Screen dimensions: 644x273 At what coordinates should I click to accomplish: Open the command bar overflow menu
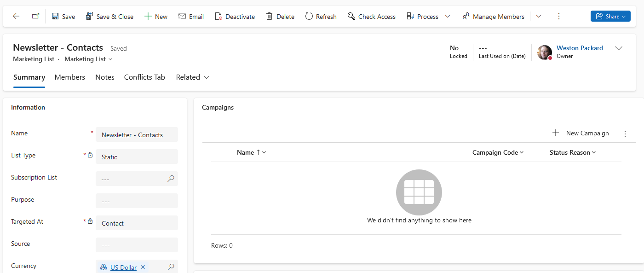[x=559, y=16]
